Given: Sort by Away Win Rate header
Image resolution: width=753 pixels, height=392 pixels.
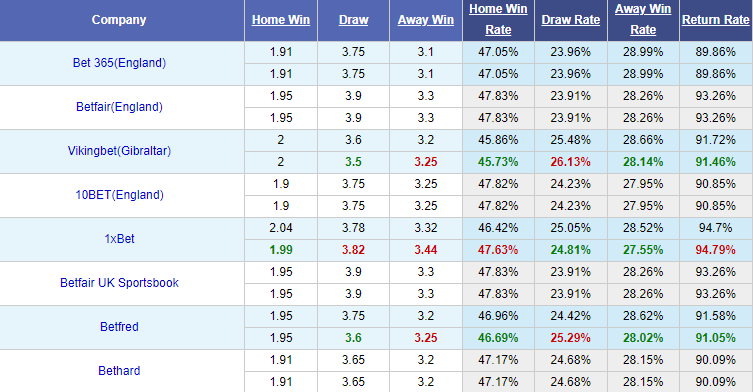Looking at the screenshot, I should point(643,19).
